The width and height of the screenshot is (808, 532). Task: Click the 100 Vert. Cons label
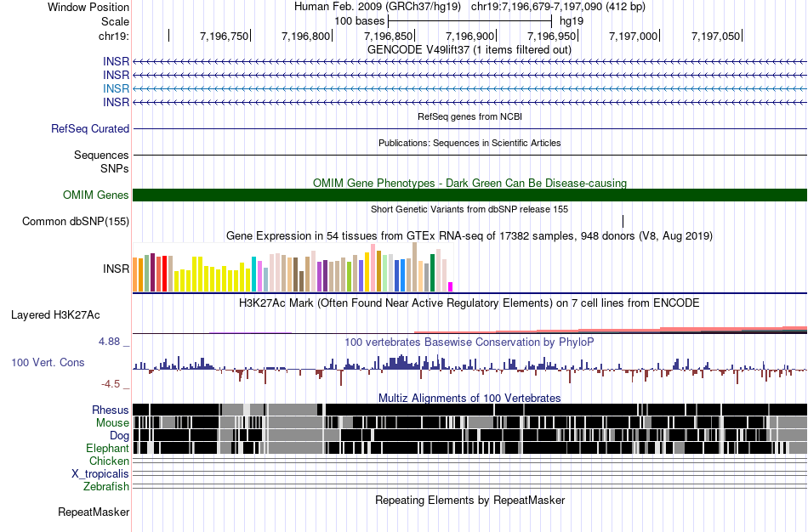pos(48,363)
